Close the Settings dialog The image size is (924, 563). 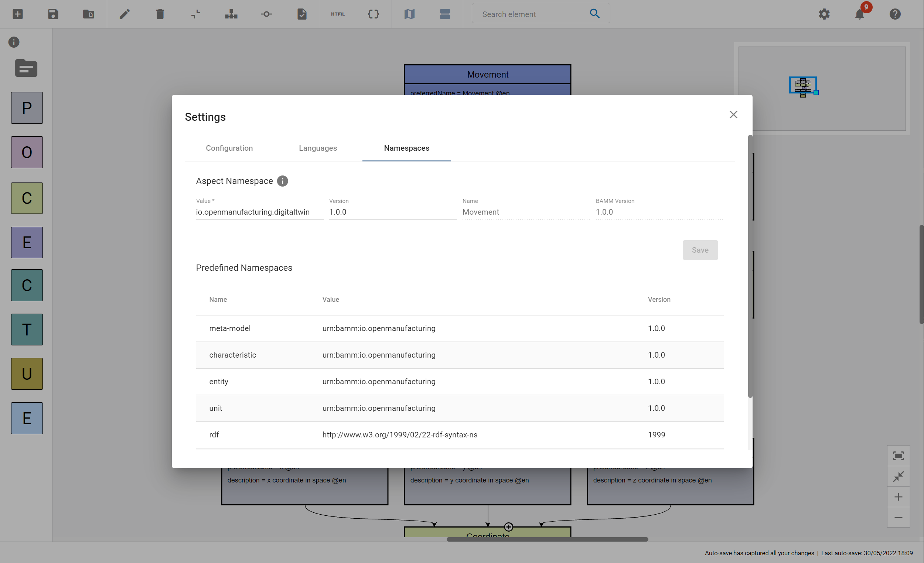pos(733,114)
